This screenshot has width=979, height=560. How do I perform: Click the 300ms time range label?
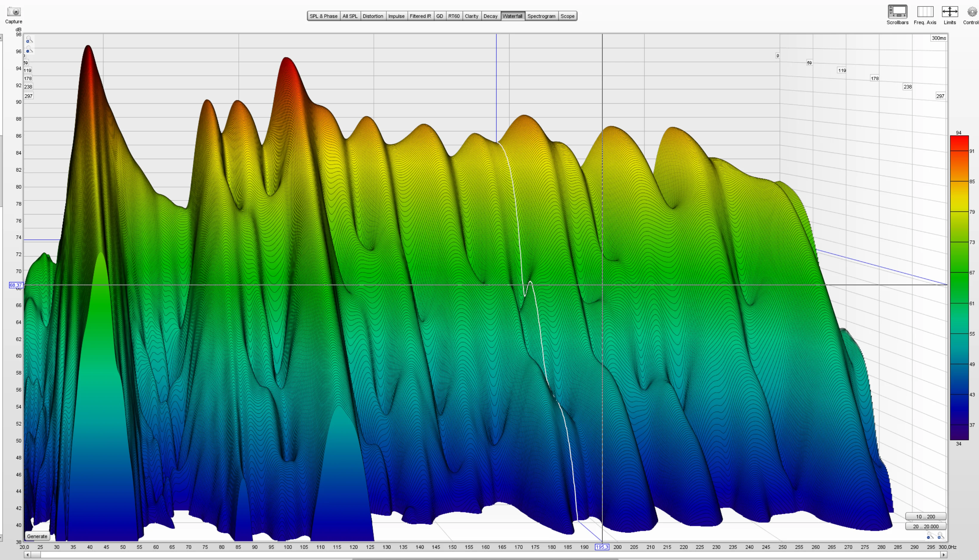938,38
